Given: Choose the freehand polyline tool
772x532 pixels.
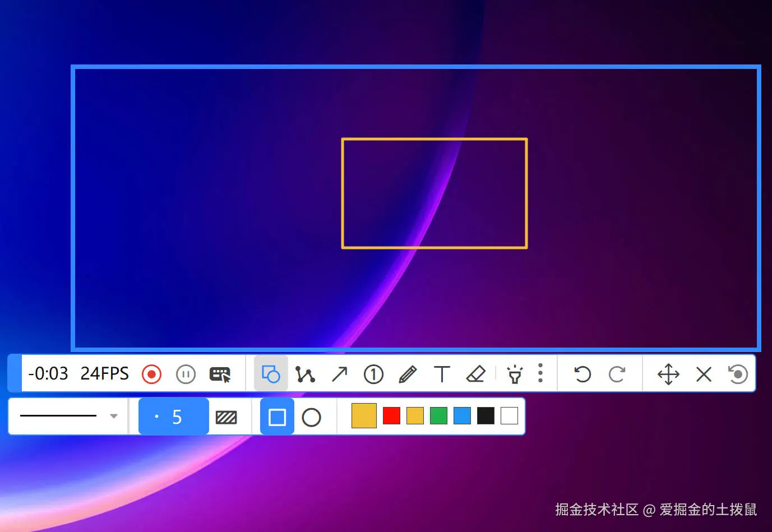Looking at the screenshot, I should pos(306,373).
